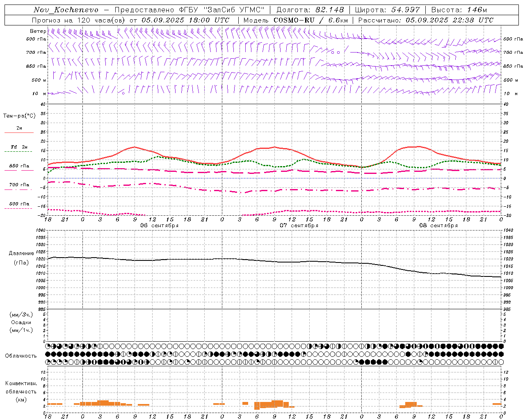Click the (мм/3ч.) precipitation unit label
Viewport: 525px width, 420px height.
[21, 315]
